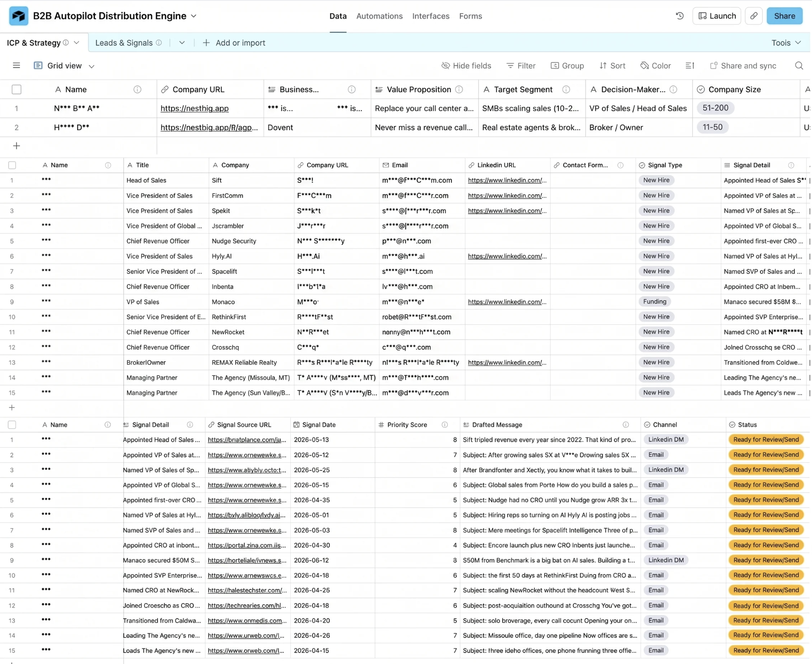Expand the base name dropdown arrow
812x664 pixels.
tap(194, 16)
